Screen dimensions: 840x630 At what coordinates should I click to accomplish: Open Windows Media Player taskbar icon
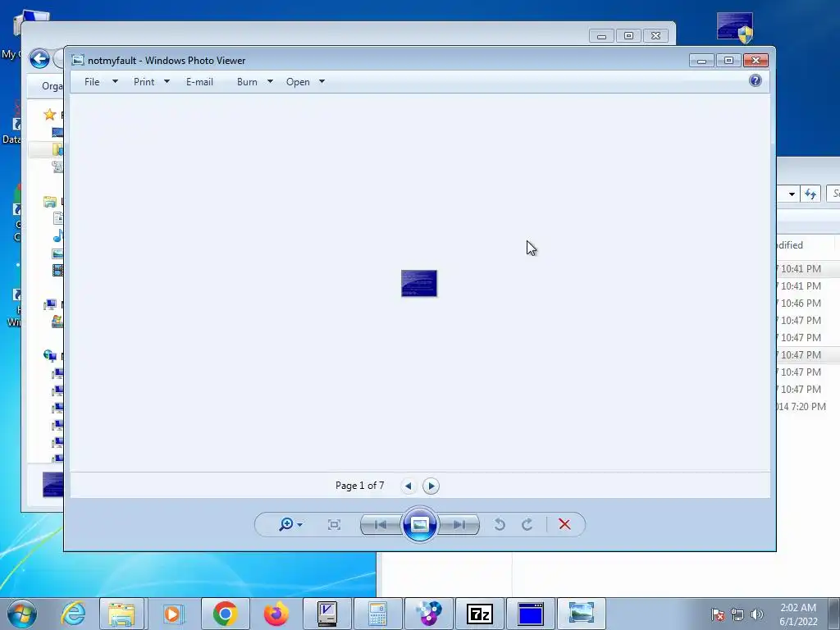tap(173, 614)
